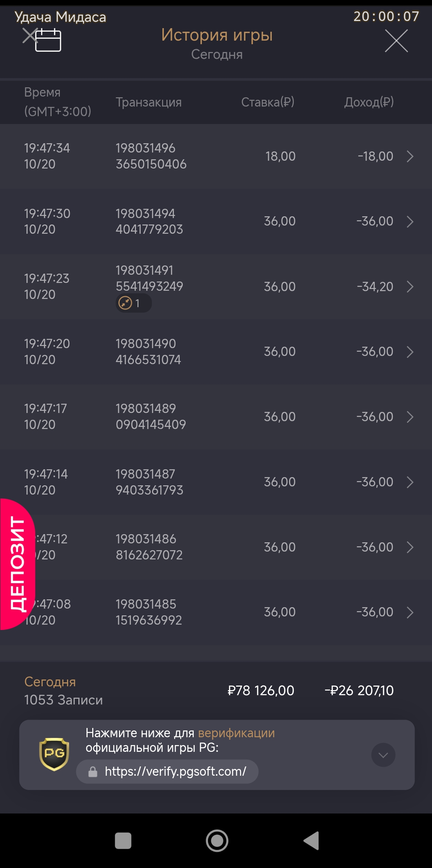Expand details for the 19:47:34 transaction
The image size is (432, 868).
point(410,156)
